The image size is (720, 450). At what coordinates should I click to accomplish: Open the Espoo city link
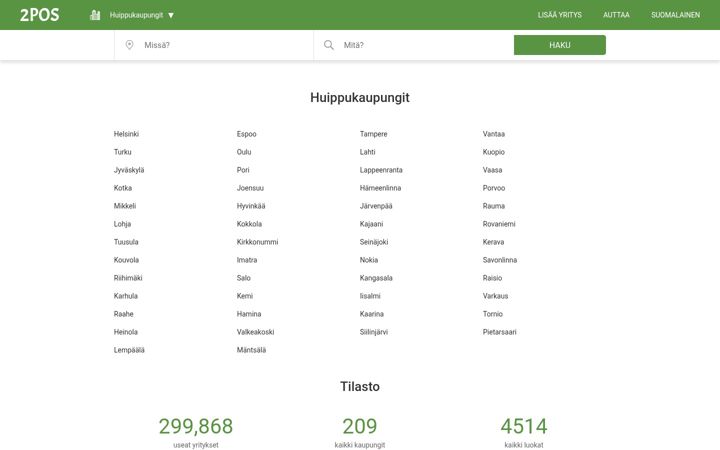(247, 134)
